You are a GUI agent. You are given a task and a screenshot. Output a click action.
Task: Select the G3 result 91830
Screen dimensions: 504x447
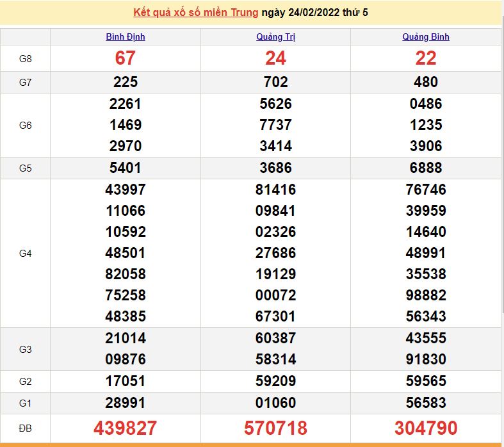click(x=426, y=359)
